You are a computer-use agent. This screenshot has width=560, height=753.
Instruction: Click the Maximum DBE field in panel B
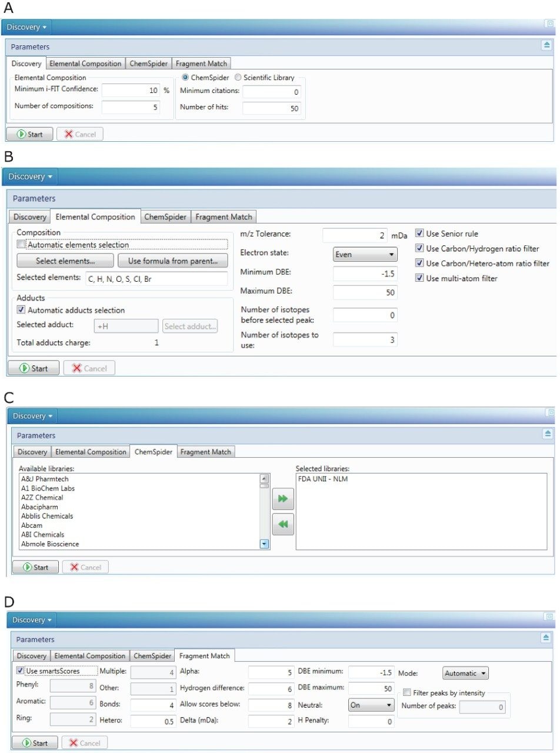pos(365,292)
